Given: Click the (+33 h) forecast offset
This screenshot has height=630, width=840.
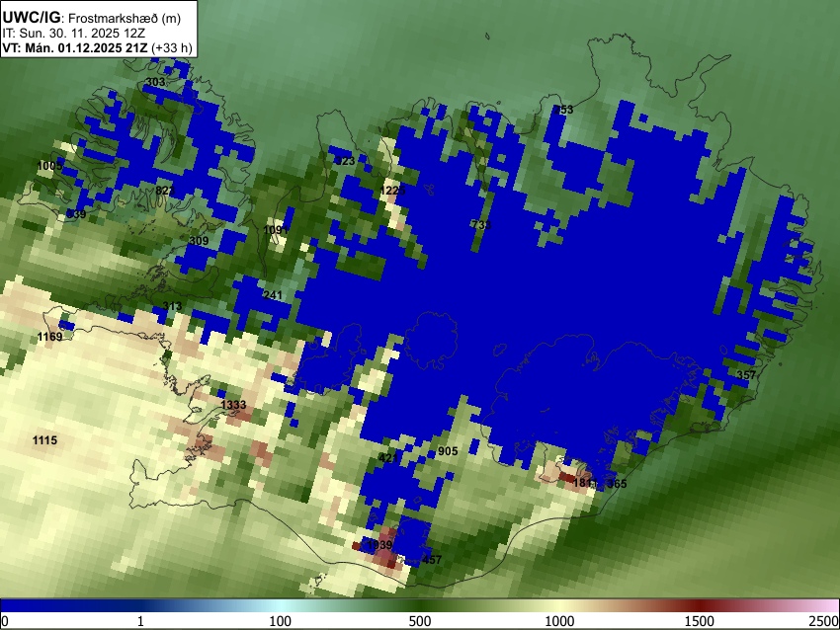Looking at the screenshot, I should pos(171,48).
